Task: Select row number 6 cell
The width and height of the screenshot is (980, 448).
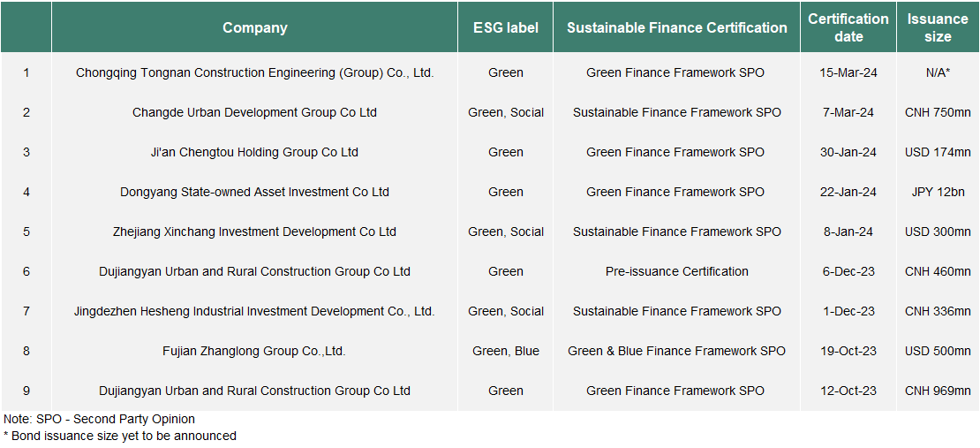Action: tap(26, 271)
